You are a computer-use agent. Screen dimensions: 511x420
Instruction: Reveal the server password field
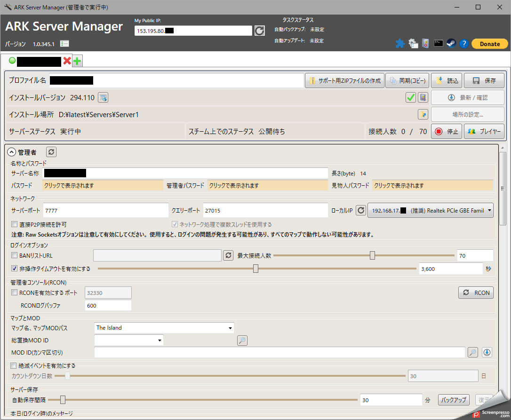103,185
